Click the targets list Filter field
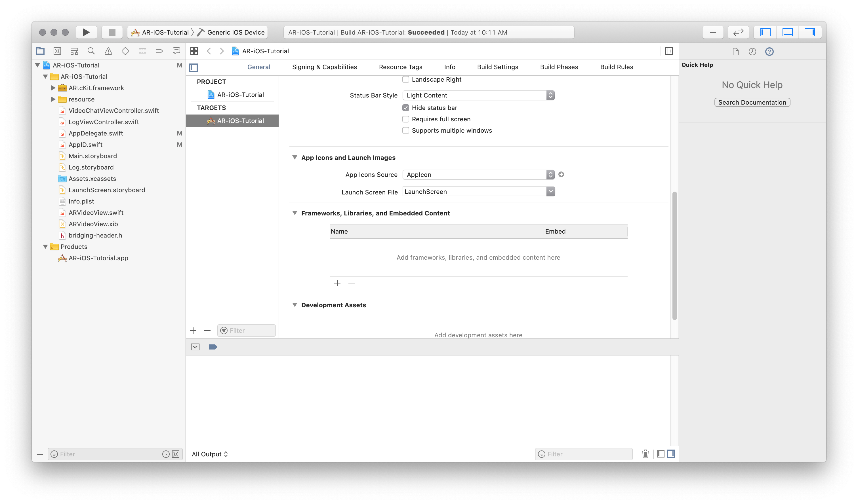858x504 pixels. (246, 331)
